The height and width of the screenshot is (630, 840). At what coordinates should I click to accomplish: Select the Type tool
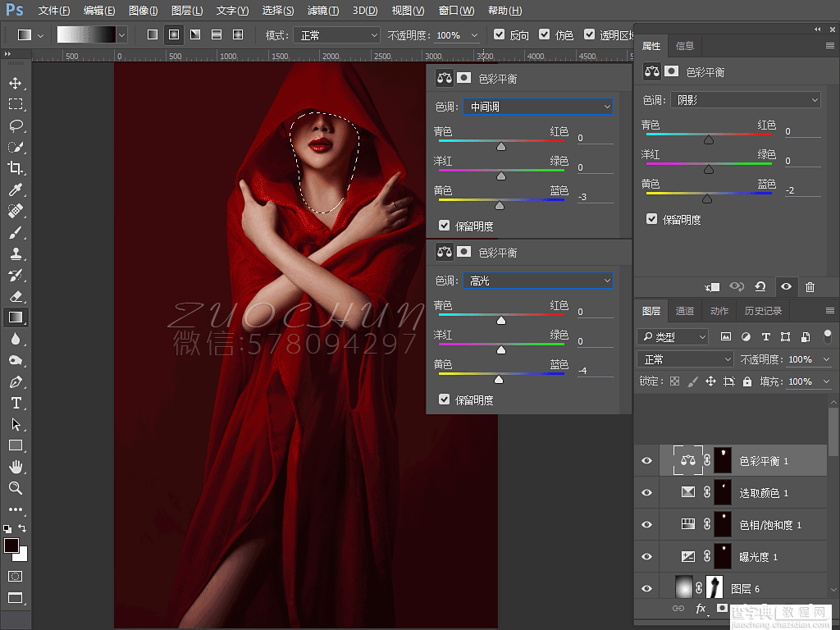[15, 403]
